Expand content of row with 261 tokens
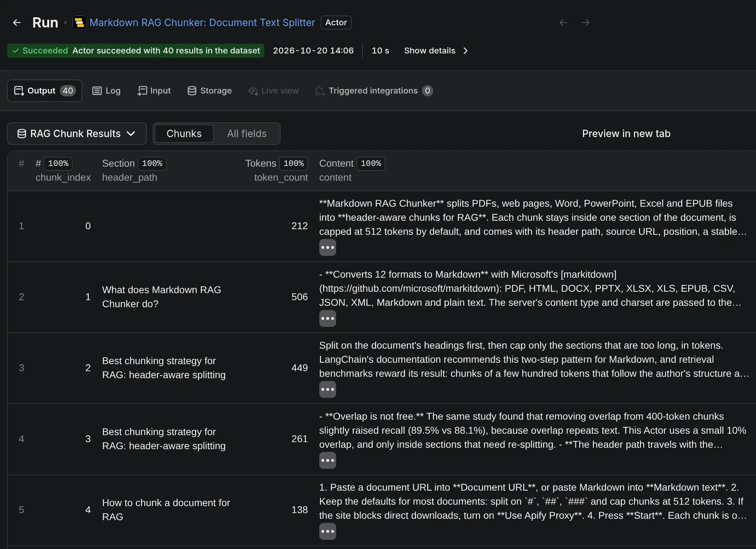Screen dimensions: 756x549 328,460
